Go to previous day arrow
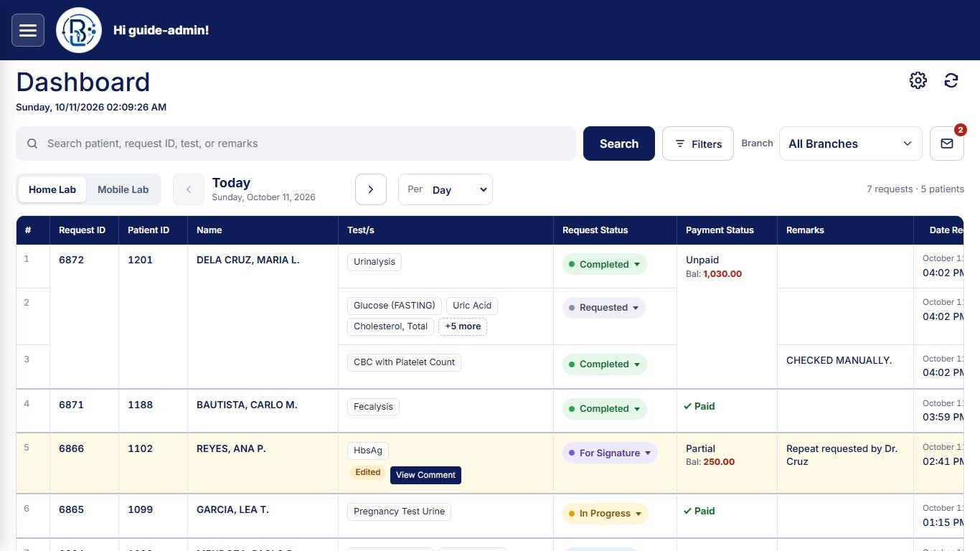The height and width of the screenshot is (551, 980). pyautogui.click(x=189, y=189)
